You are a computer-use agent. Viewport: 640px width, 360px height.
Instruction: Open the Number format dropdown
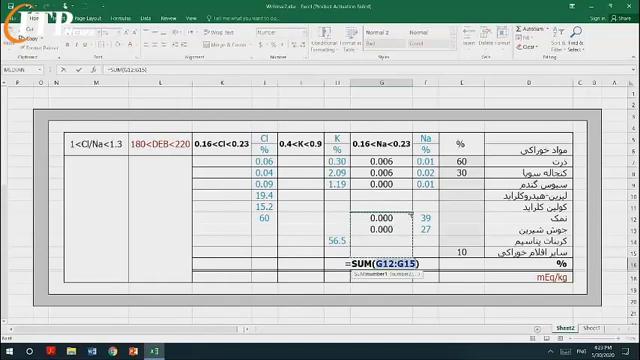pyautogui.click(x=304, y=32)
